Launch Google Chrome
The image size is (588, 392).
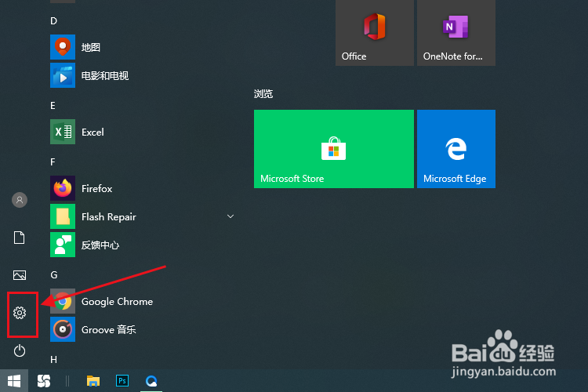point(142,301)
